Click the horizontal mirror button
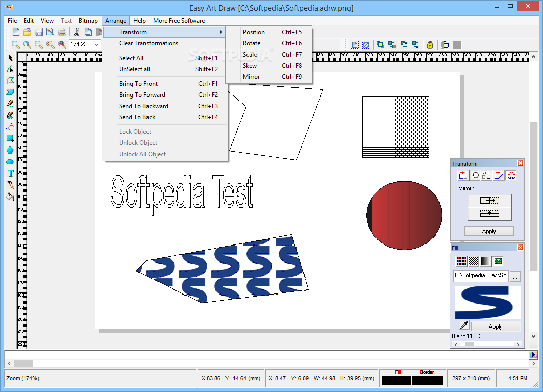The height and width of the screenshot is (392, 543). tap(489, 201)
